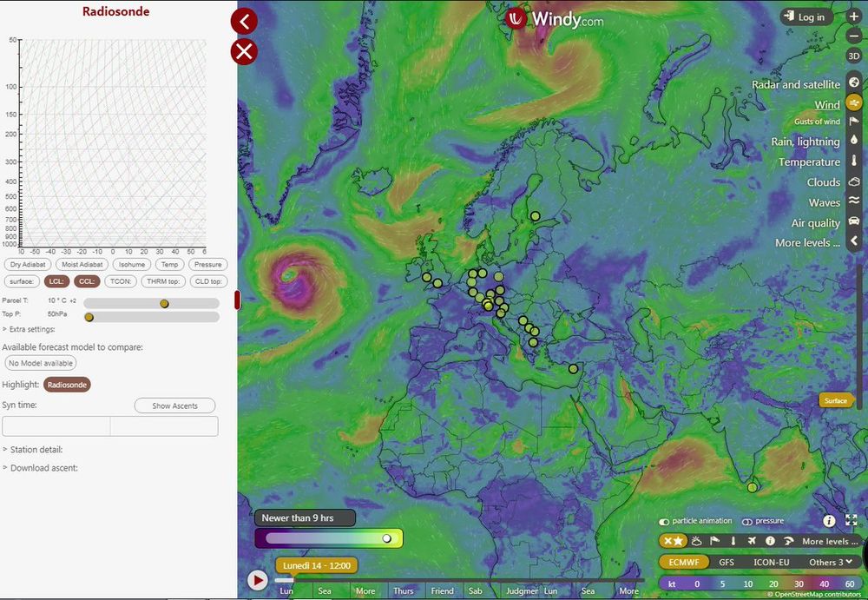The height and width of the screenshot is (600, 868).
Task: Toggle Isohume lines
Action: (132, 264)
